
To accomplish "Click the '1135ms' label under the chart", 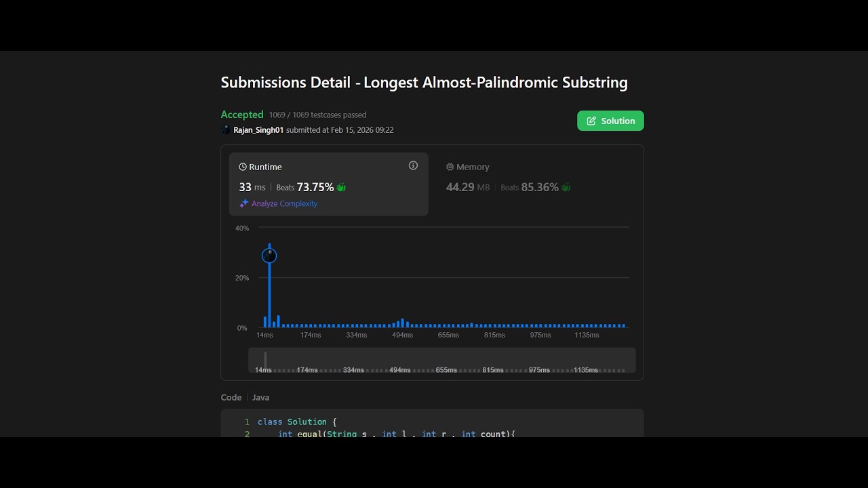I will point(587,335).
